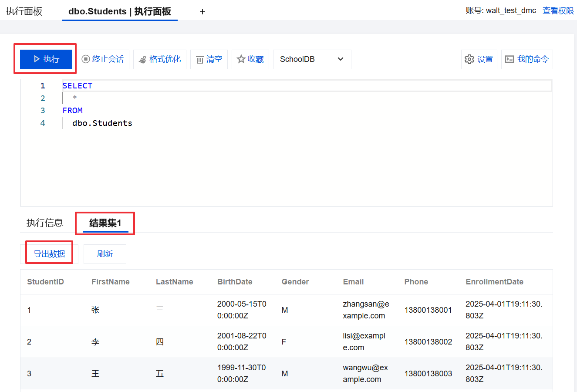Open 我的命令 terminal icon button

point(527,59)
